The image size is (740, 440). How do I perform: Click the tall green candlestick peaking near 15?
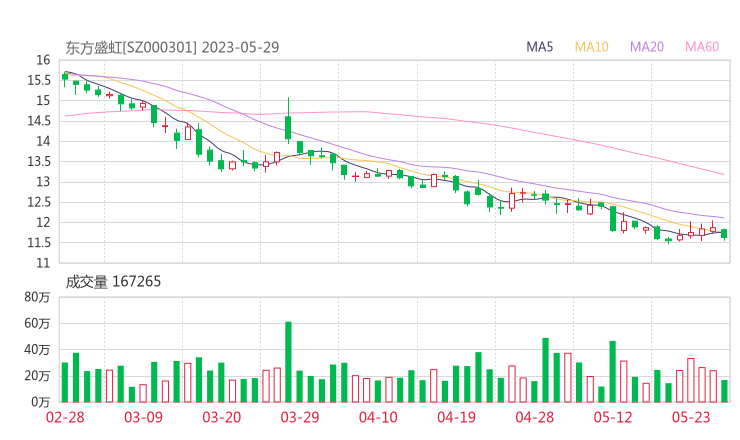(x=288, y=121)
